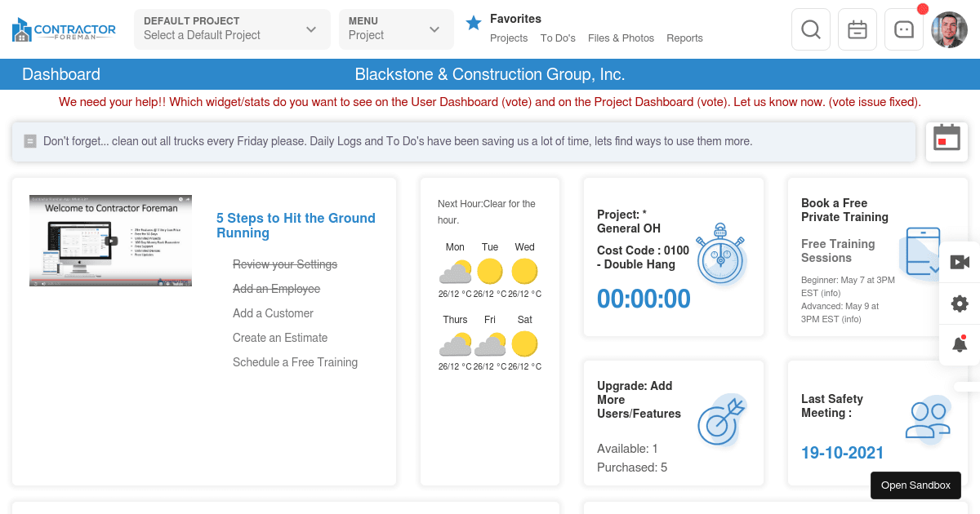Click Schedule a Free Training step
This screenshot has height=514, width=980.
295,362
